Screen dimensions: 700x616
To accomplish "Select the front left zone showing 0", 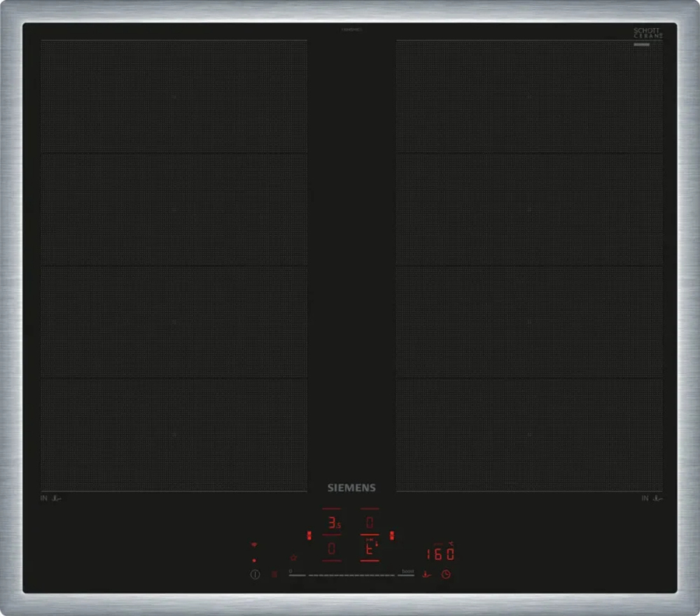I will [332, 549].
